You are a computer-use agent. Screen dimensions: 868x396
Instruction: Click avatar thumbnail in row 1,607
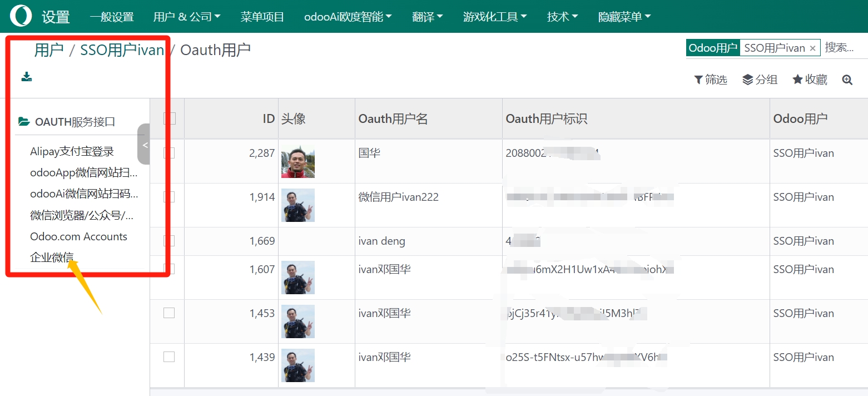pos(298,278)
